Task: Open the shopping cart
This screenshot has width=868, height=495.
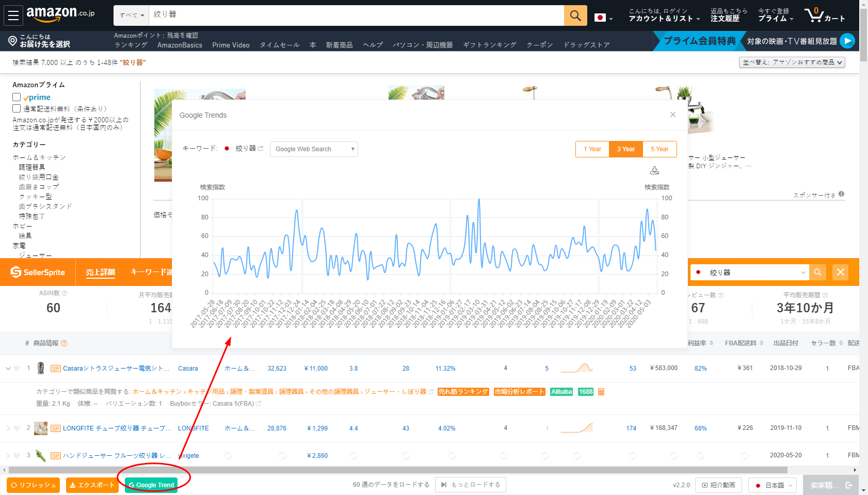Action: [824, 15]
